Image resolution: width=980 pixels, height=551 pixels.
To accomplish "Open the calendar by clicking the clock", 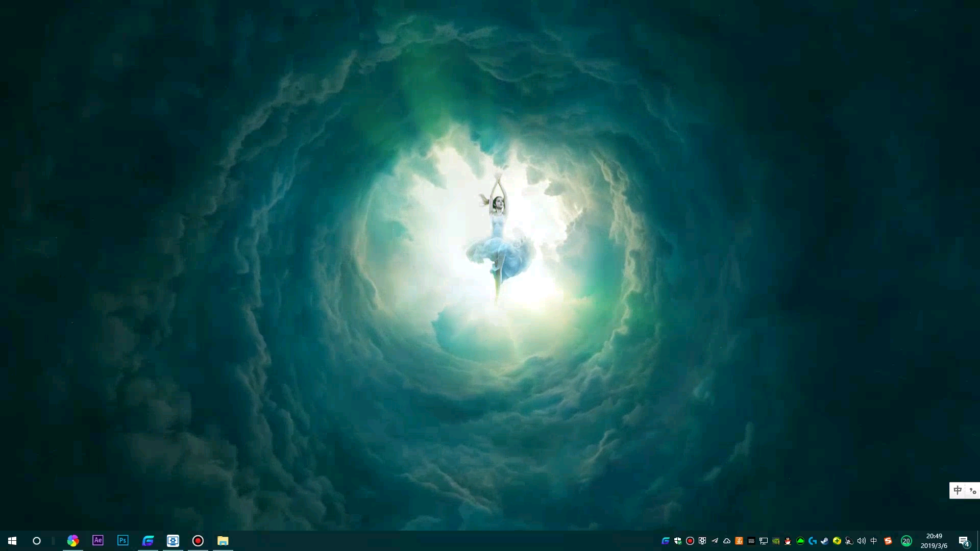I will [934, 540].
